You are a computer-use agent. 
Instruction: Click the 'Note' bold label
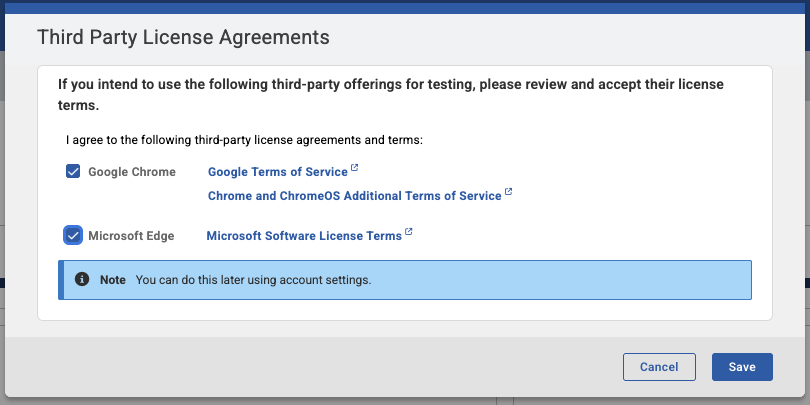pyautogui.click(x=113, y=280)
